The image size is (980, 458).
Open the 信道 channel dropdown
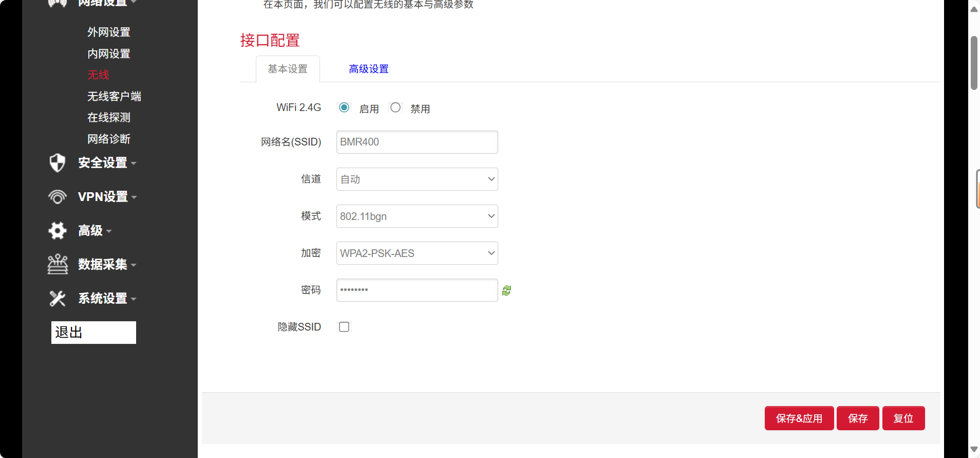tap(417, 179)
